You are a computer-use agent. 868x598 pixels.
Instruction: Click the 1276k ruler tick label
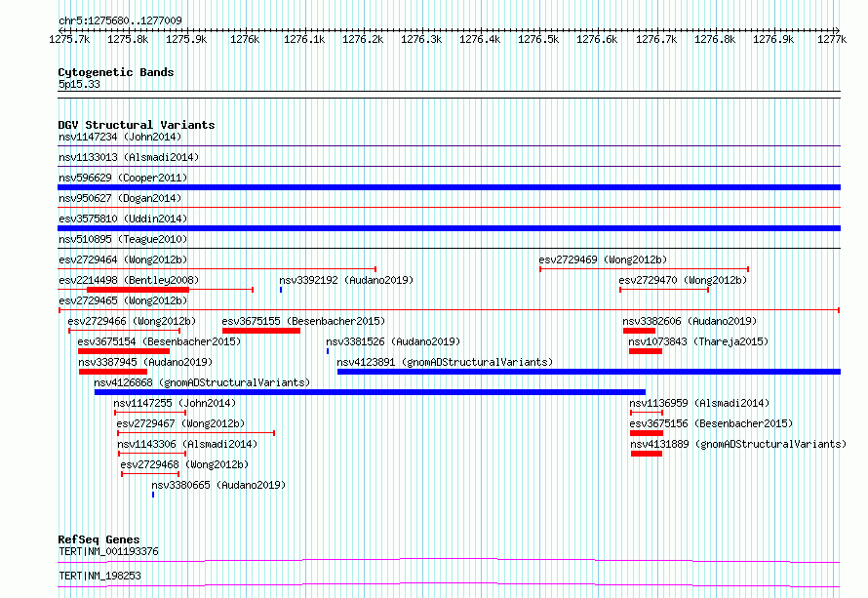click(245, 39)
